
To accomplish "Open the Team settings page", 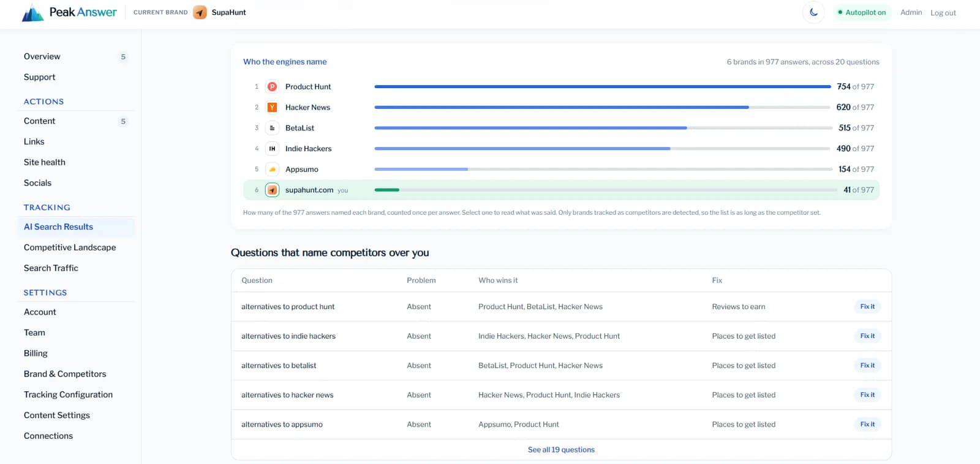I will click(x=35, y=332).
